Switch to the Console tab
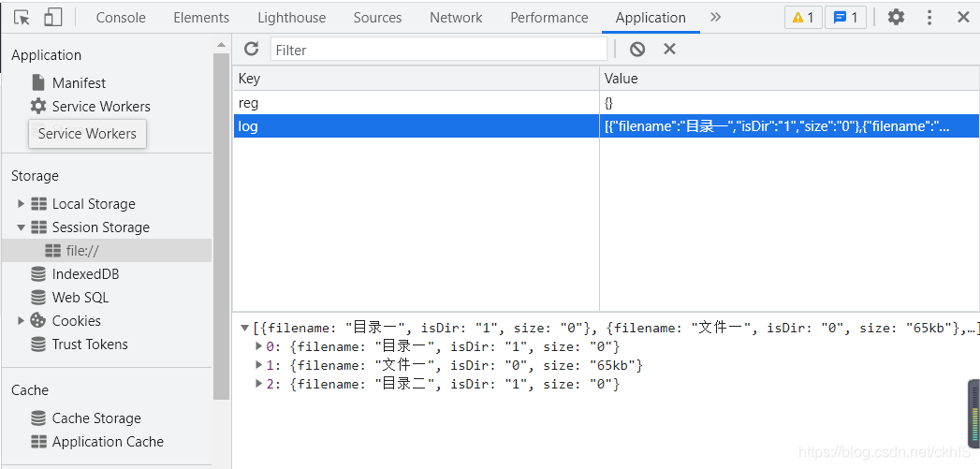 pyautogui.click(x=121, y=18)
